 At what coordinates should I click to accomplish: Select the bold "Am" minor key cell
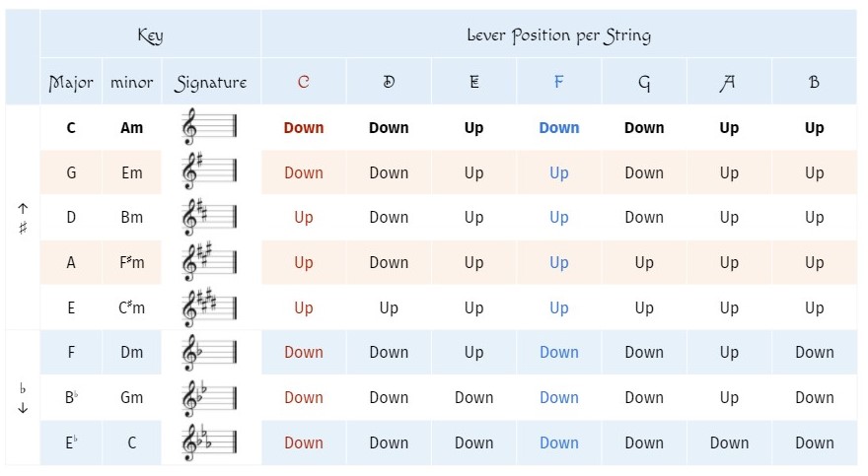(131, 127)
